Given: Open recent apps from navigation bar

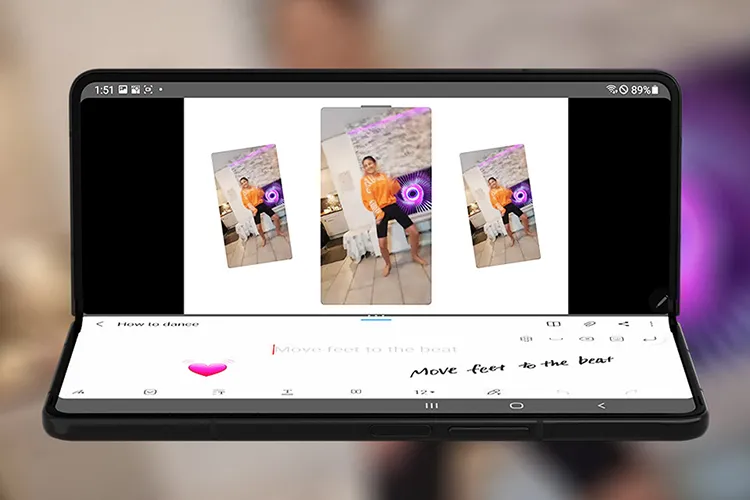Looking at the screenshot, I should pos(432,406).
